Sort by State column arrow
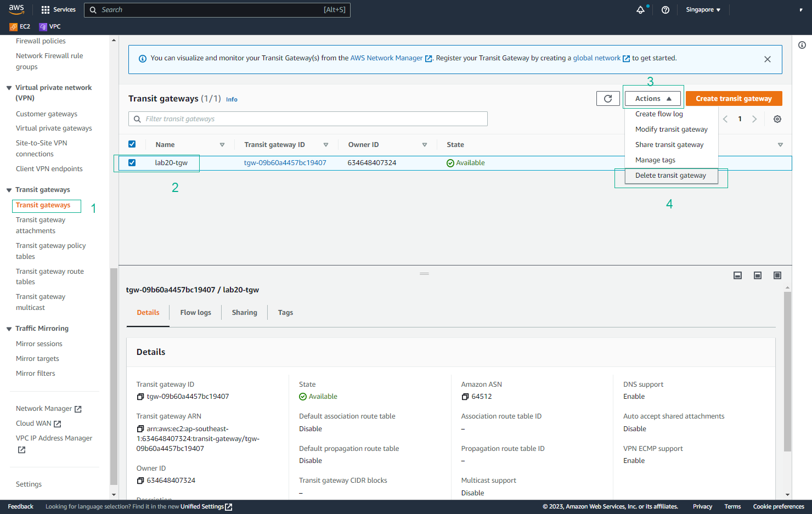This screenshot has height=514, width=812. (780, 145)
